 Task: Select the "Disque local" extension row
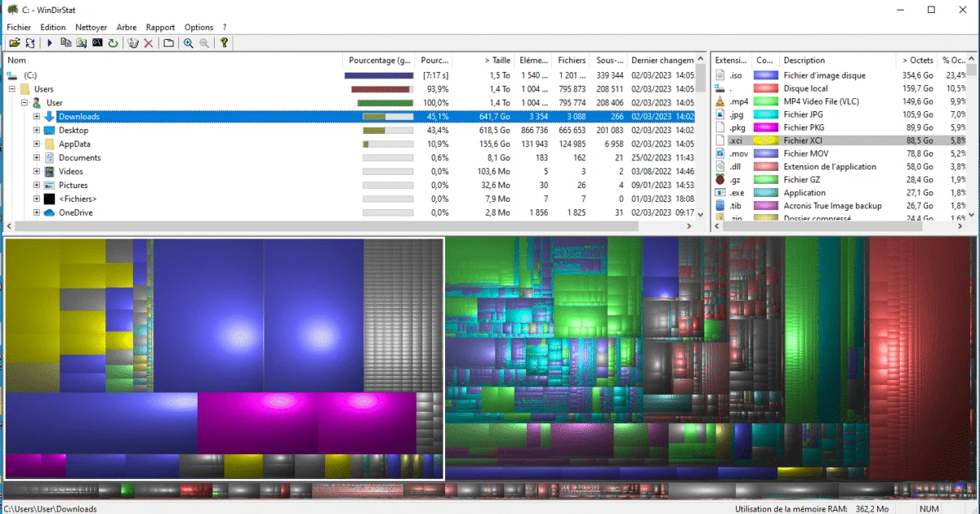pos(839,88)
